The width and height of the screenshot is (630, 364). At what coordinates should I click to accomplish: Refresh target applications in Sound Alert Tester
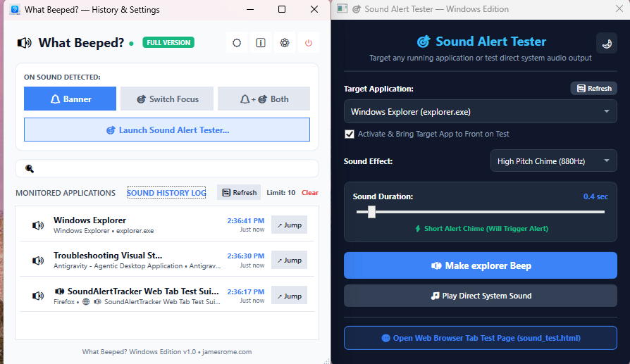click(594, 88)
